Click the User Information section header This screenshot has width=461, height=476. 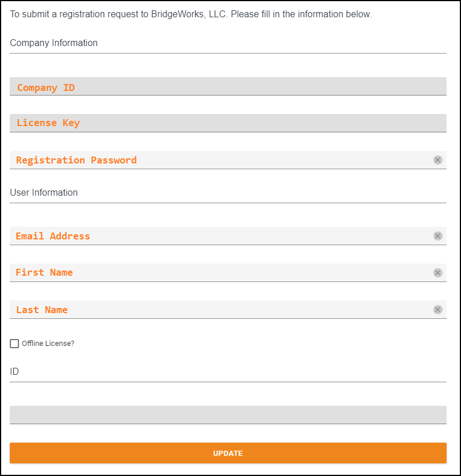(x=44, y=192)
